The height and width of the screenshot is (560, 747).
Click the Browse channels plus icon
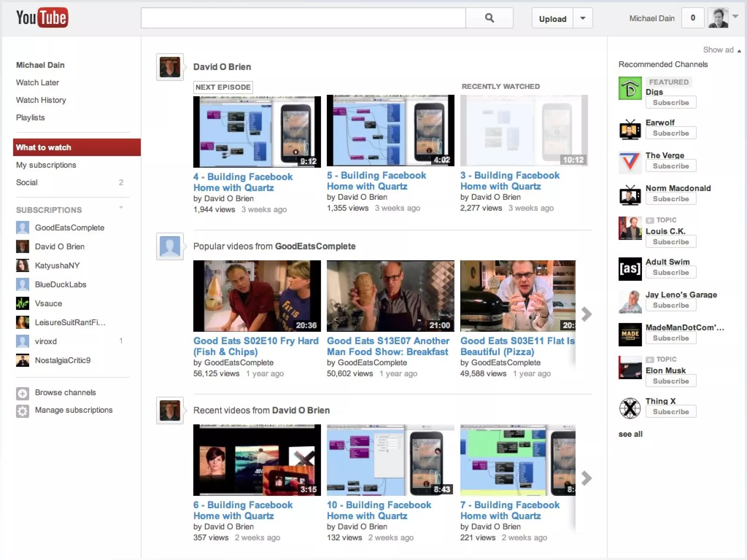pyautogui.click(x=22, y=393)
